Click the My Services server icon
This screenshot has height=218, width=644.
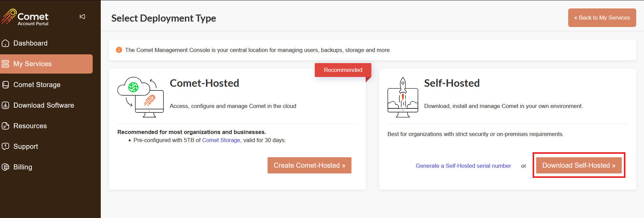[x=5, y=64]
